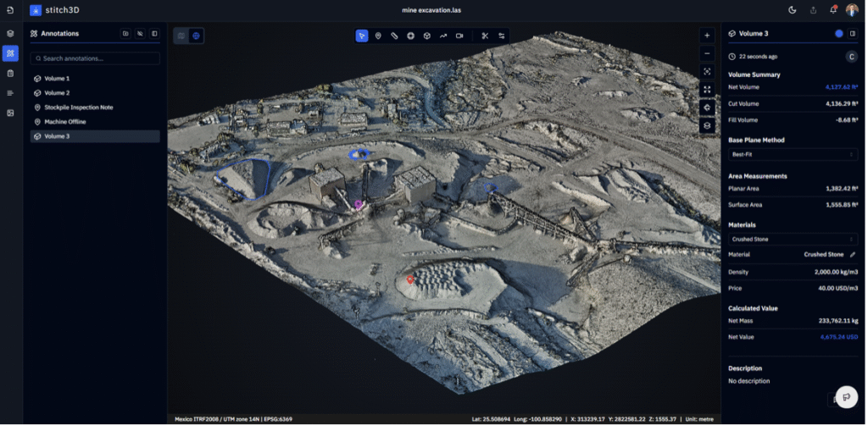Activate the ring-shaped area tool
This screenshot has height=431, width=868.
pyautogui.click(x=411, y=36)
